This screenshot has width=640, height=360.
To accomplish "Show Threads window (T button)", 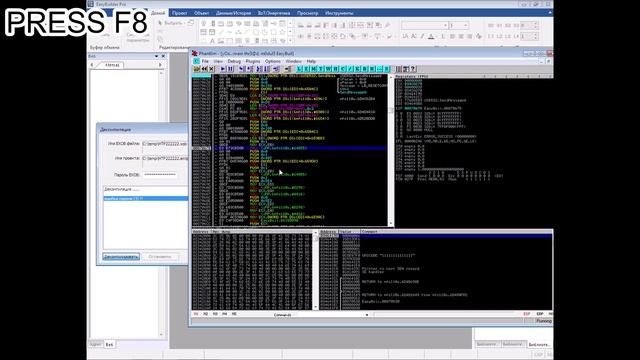I will click(321, 69).
